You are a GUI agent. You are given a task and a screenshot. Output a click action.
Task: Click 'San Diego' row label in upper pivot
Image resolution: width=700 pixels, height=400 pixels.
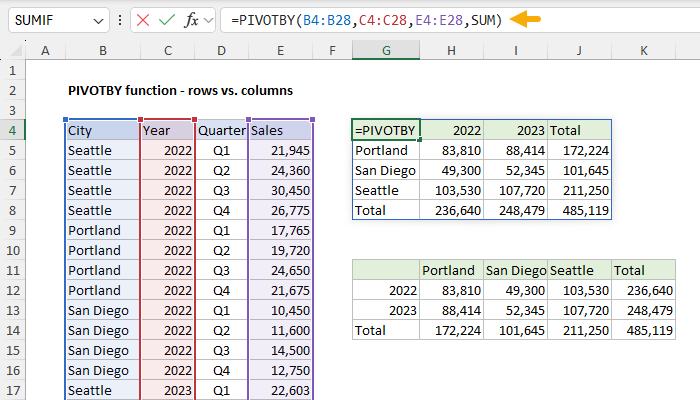tap(386, 171)
